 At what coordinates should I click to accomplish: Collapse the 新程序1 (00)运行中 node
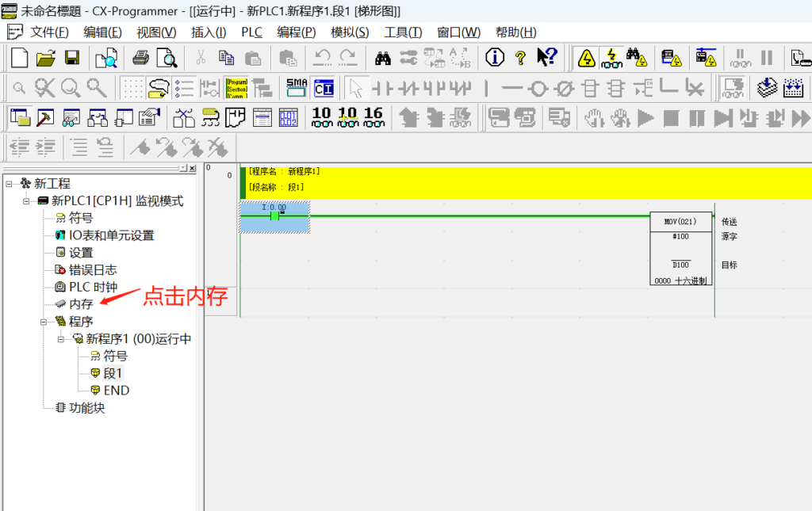coord(60,339)
